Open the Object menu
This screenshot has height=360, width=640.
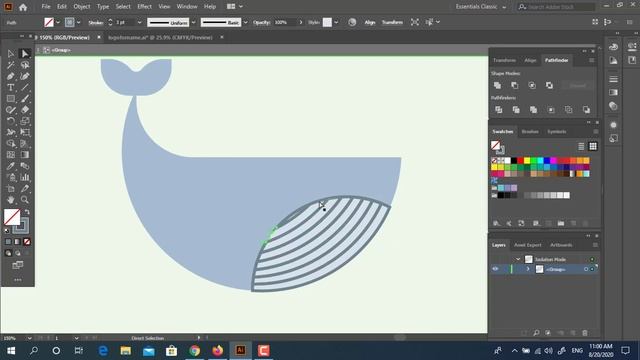click(x=82, y=7)
